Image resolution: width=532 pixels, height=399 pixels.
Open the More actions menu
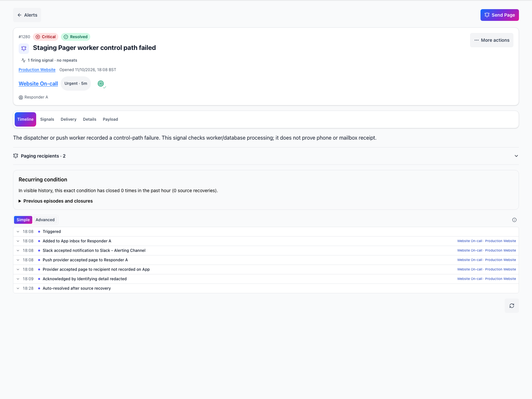492,40
